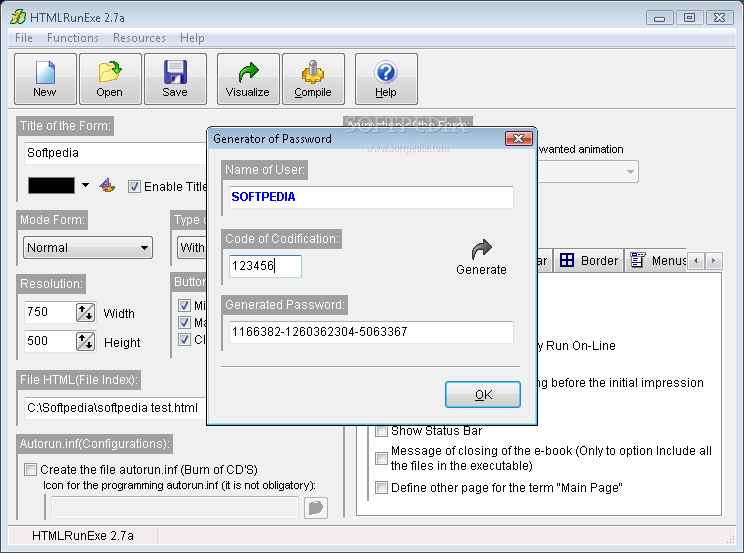Image resolution: width=744 pixels, height=553 pixels.
Task: Toggle the third Buttons checkbox starting with Cl
Action: click(185, 339)
